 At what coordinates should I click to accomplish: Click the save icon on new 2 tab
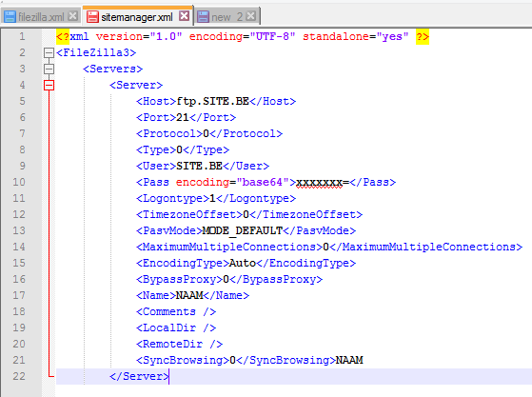click(x=203, y=16)
